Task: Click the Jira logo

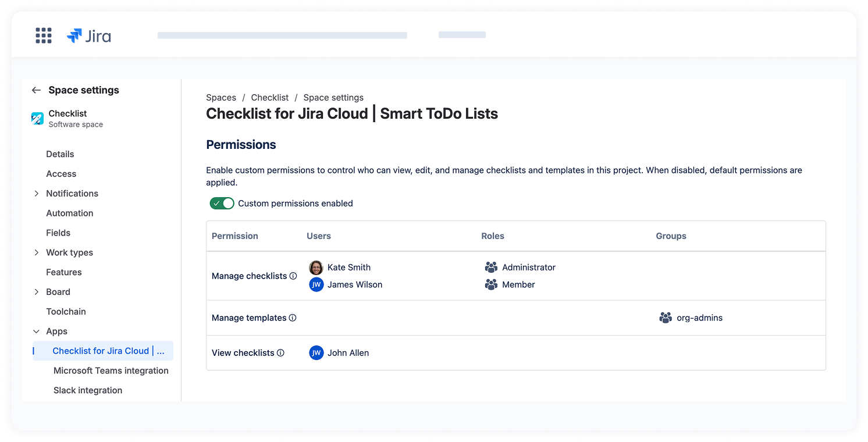Action: coord(89,36)
